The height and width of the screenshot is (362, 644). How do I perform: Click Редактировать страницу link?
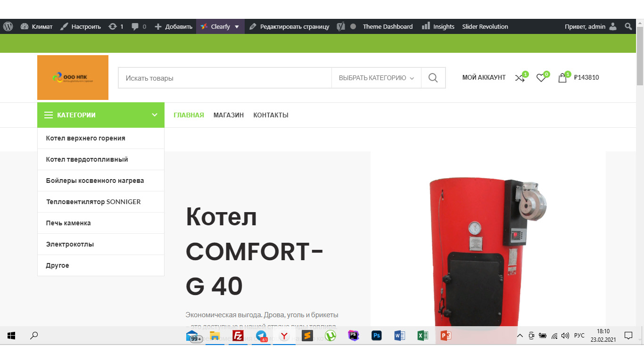289,26
